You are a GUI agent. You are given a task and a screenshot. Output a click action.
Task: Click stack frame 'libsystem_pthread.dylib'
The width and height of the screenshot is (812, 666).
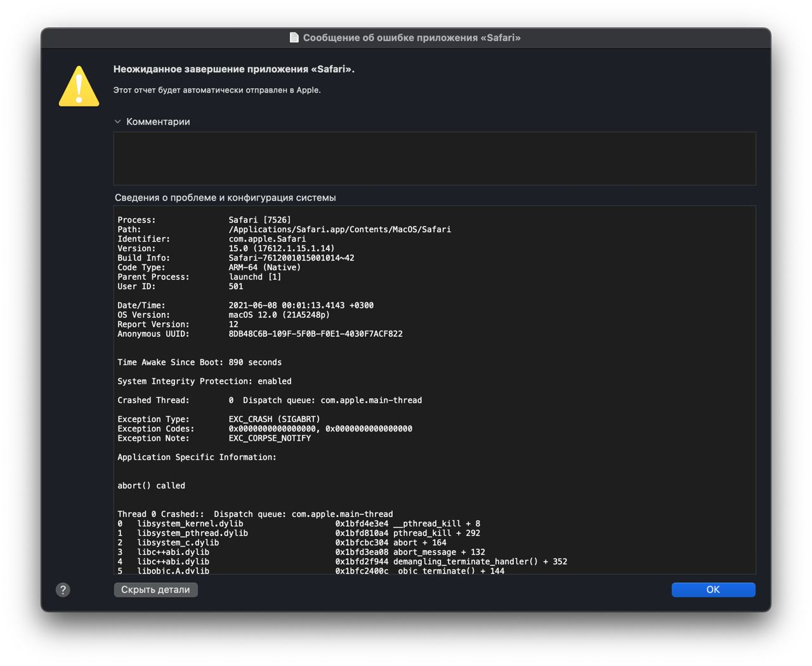193,534
